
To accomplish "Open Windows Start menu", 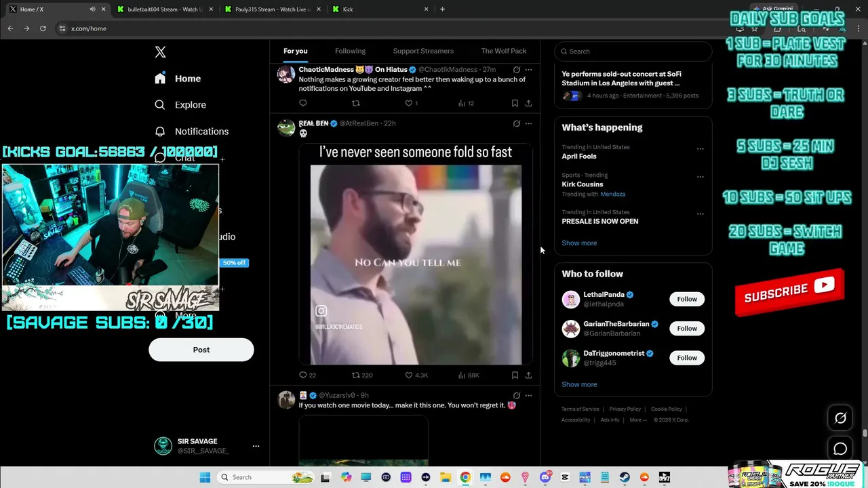I will (205, 477).
